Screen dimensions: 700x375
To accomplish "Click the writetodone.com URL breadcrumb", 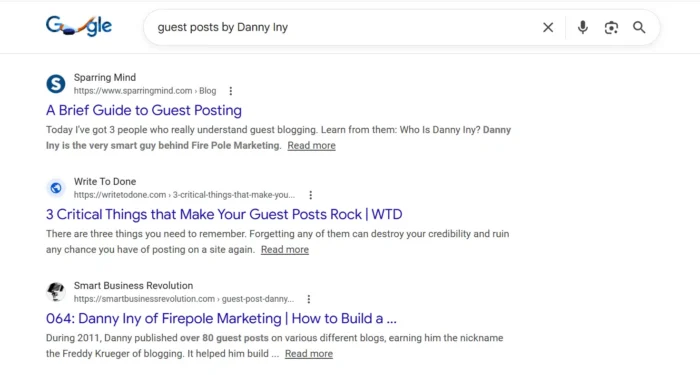I will tap(184, 195).
